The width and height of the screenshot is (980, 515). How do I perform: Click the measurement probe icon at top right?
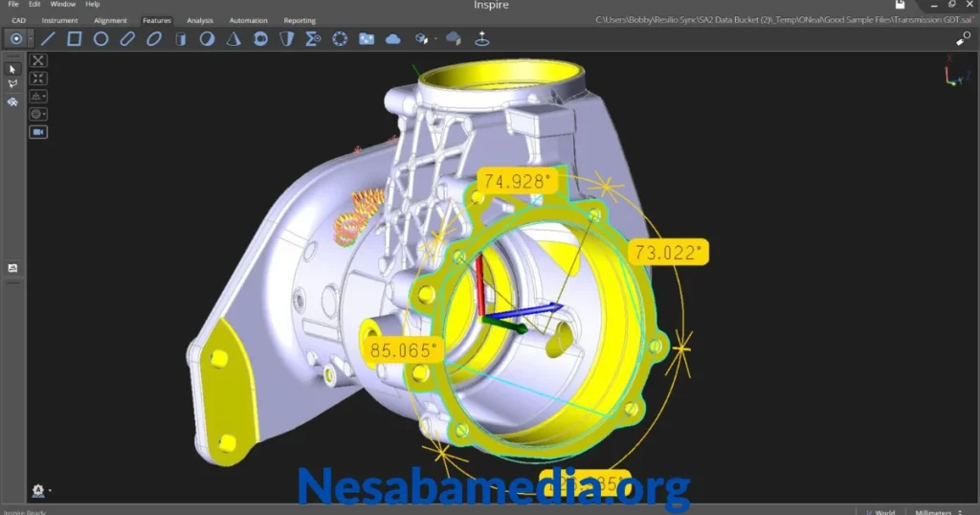coord(963,38)
